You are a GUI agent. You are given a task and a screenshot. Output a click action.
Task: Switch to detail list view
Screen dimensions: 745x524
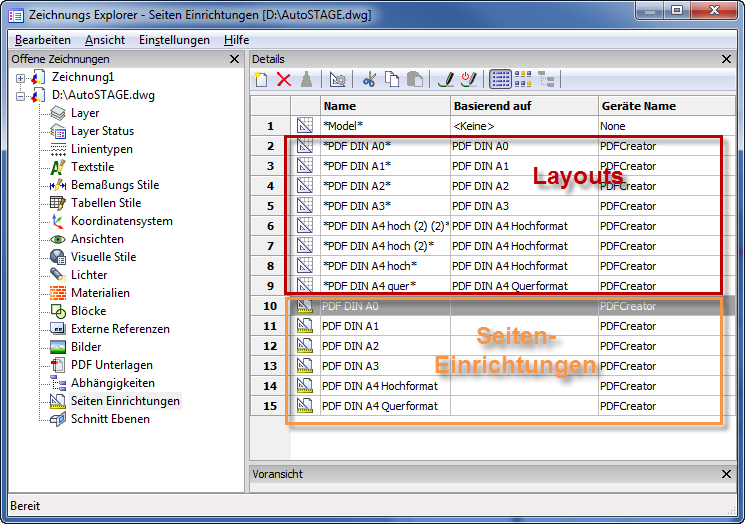(x=501, y=79)
